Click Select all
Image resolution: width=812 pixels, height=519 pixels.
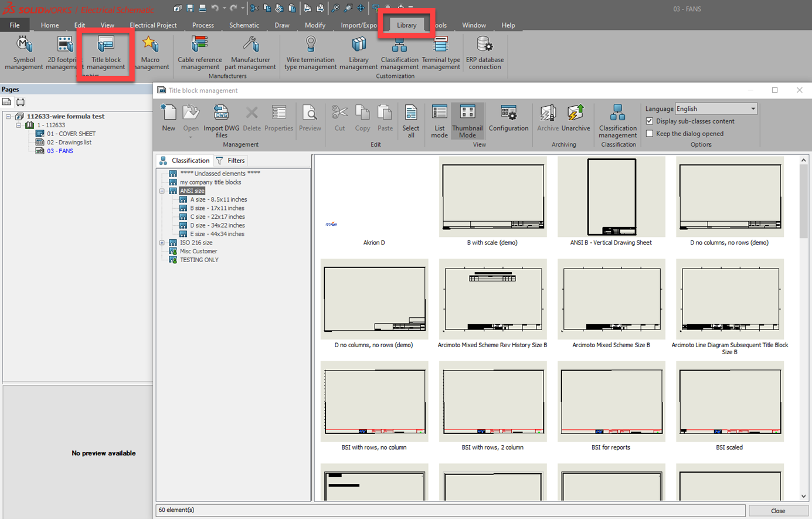411,121
